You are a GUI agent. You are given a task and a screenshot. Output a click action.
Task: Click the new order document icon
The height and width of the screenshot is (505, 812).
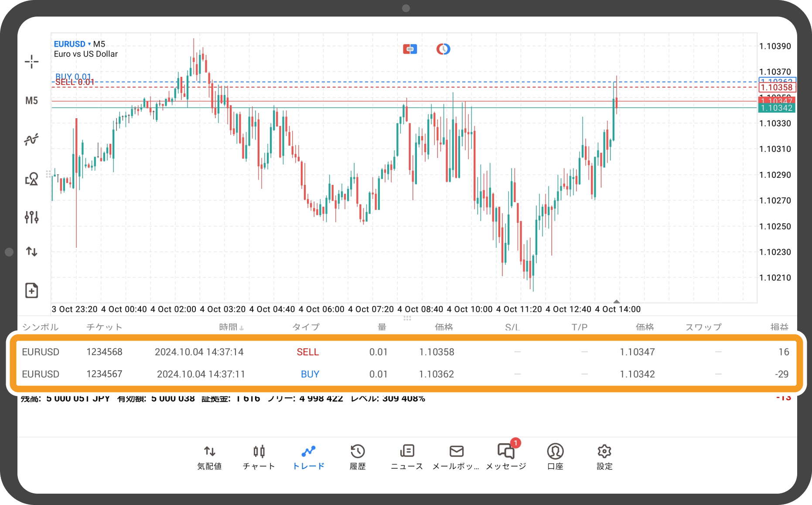[x=31, y=290]
